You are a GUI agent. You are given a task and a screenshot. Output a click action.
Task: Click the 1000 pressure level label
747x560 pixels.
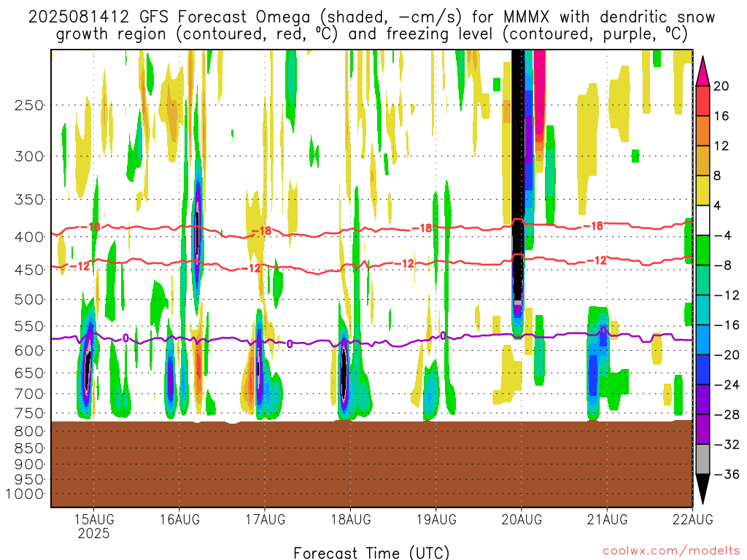[25, 494]
